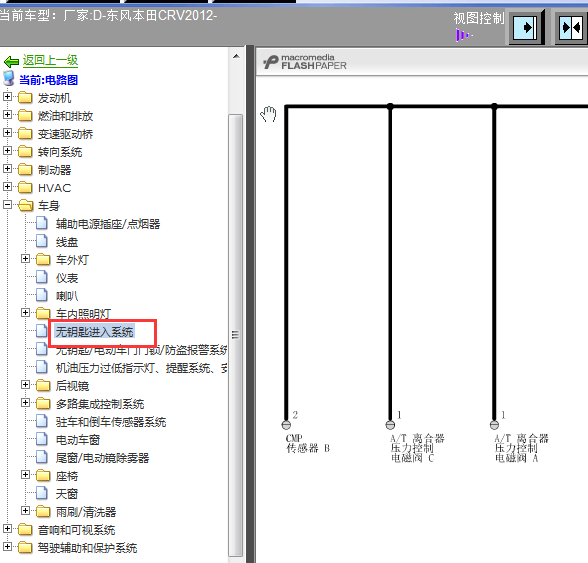Open the 喇叭 diagram
The width and height of the screenshot is (588, 563).
click(67, 296)
